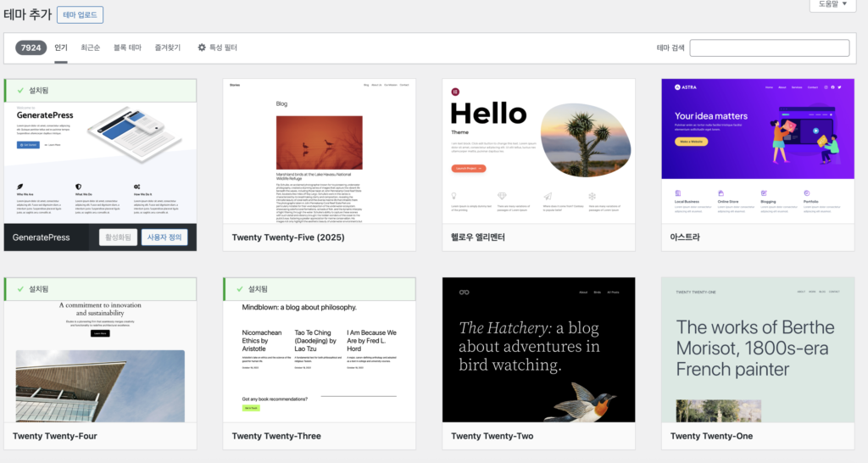Go to the 즐겨찾기 tab
Viewport: 868px width, 463px height.
point(167,47)
